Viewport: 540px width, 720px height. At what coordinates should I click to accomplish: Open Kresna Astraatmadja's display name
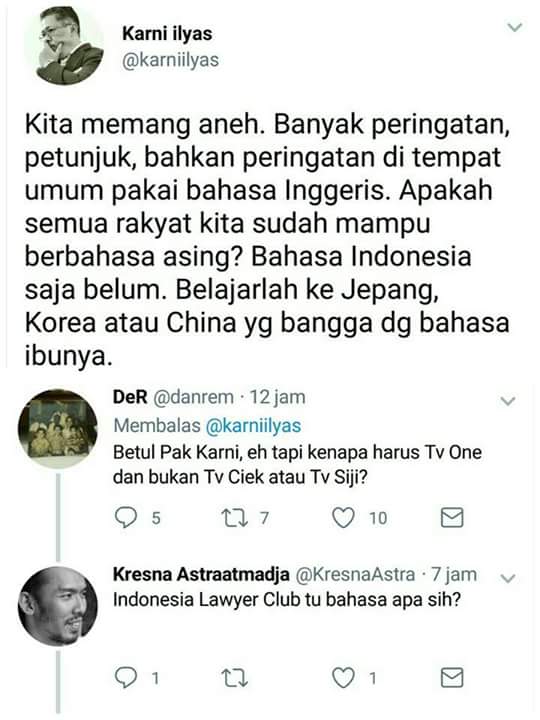(201, 574)
